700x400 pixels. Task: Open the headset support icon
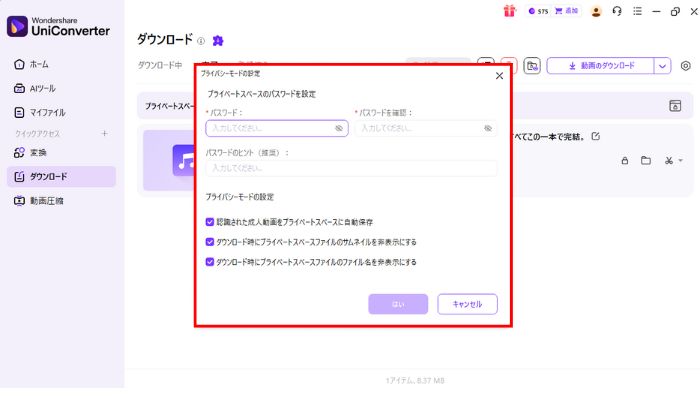coord(617,11)
